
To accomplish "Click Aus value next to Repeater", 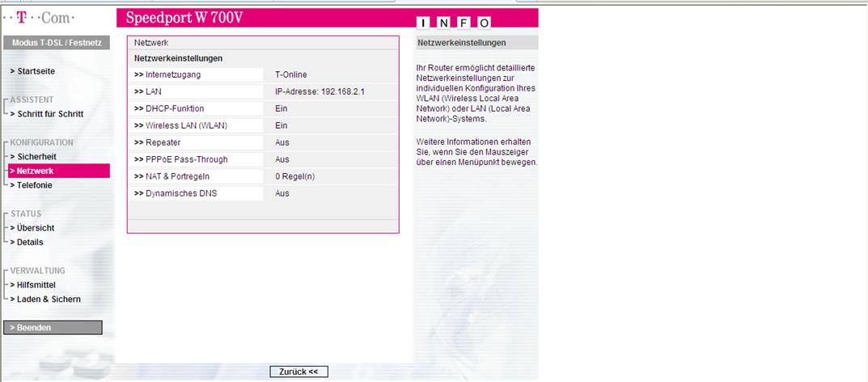I will click(x=282, y=142).
